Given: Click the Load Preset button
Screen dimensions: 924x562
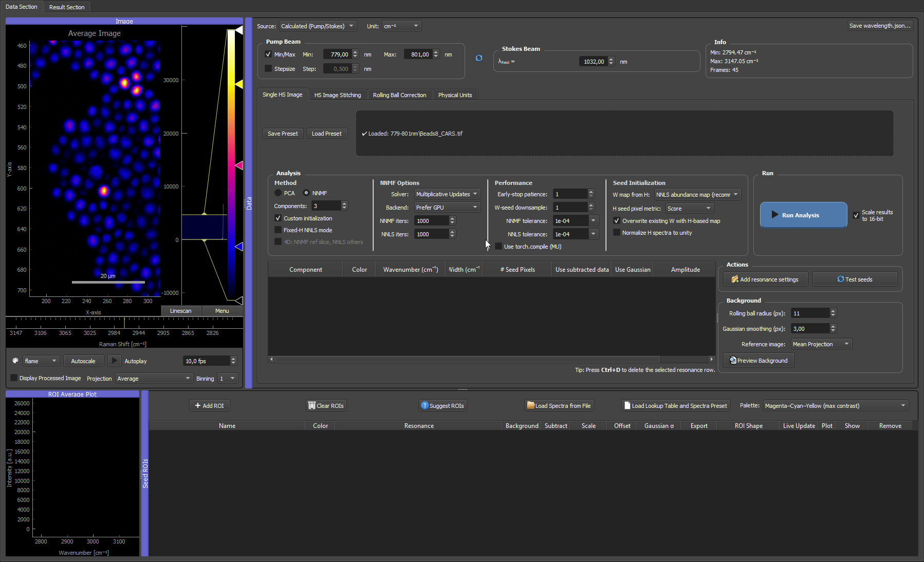Looking at the screenshot, I should coord(327,134).
